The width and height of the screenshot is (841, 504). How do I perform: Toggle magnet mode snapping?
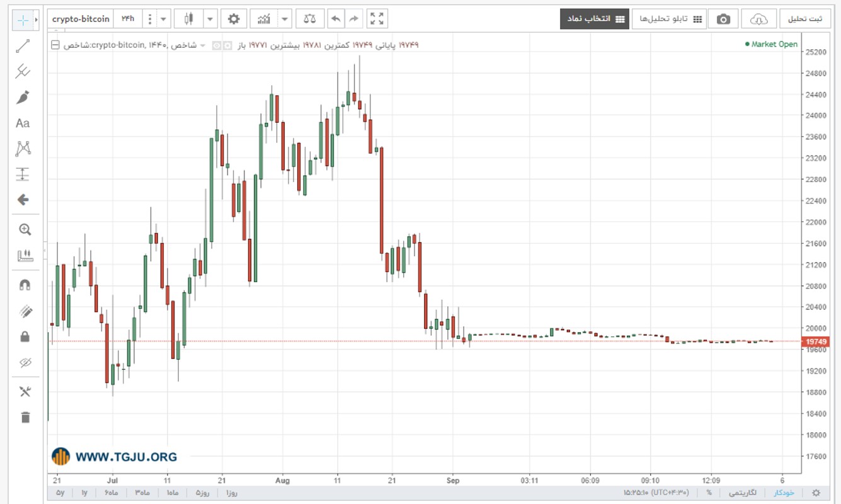(x=25, y=285)
